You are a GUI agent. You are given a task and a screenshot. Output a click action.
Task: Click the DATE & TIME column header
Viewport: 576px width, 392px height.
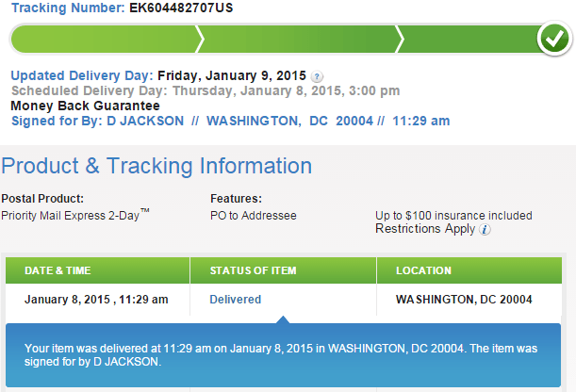point(58,270)
